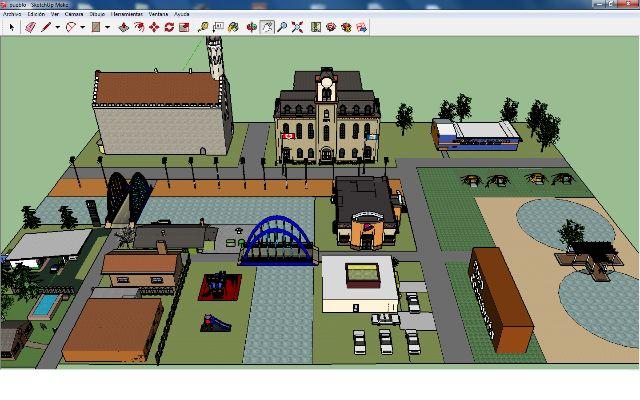Viewport: 640px width, 400px height.
Task: Open the Extension Warehouse icon
Action: [x=346, y=27]
